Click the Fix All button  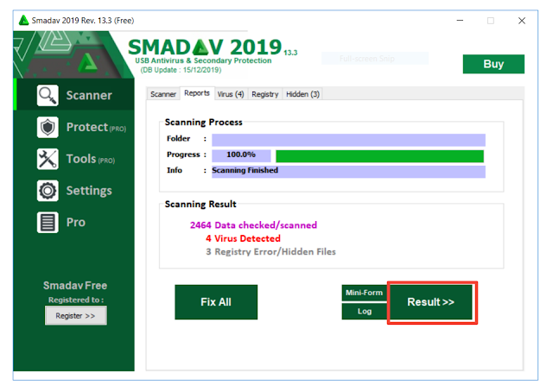pos(216,302)
